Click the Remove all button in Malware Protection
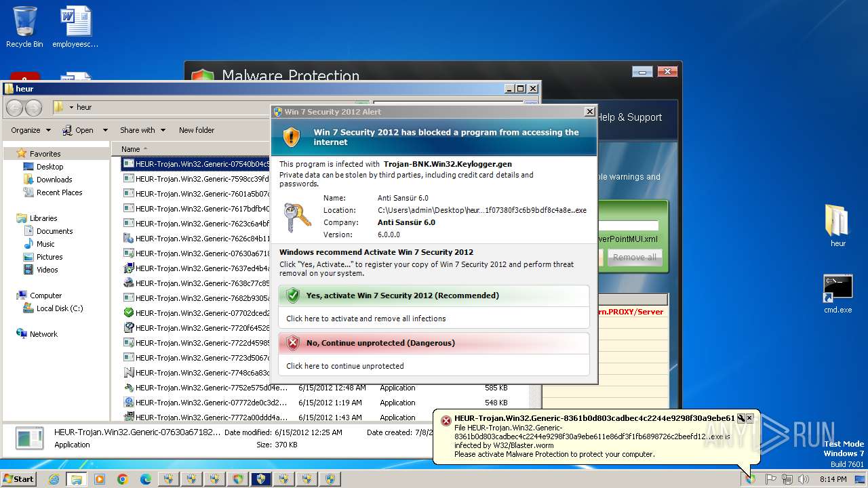This screenshot has width=868, height=488. [635, 258]
